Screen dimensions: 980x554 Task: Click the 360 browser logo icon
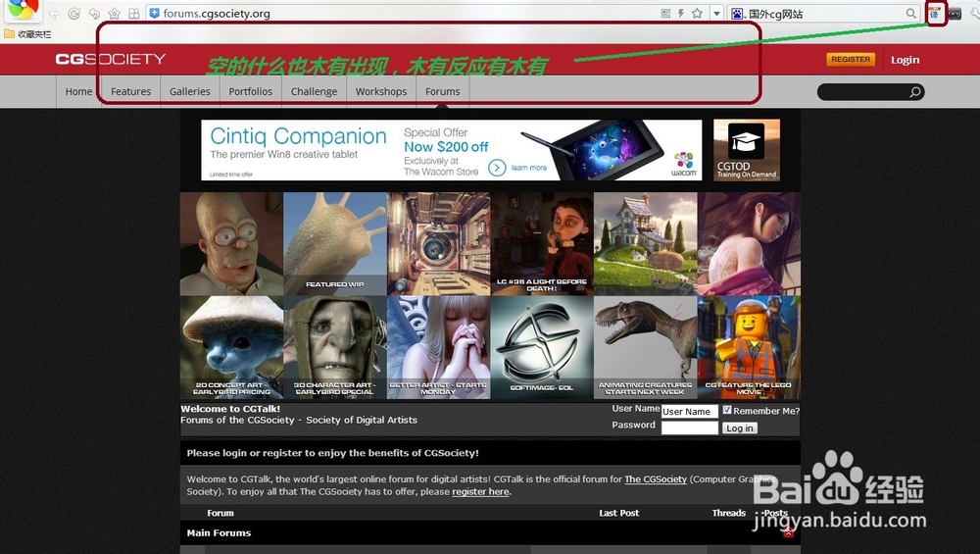24,9
